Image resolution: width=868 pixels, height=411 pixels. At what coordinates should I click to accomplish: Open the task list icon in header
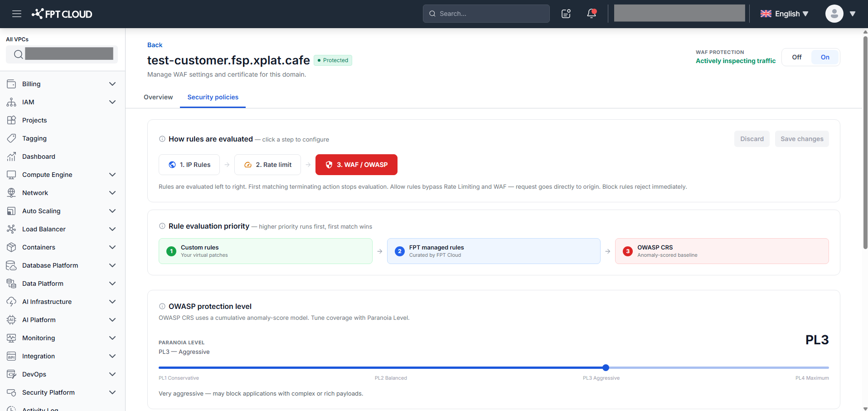566,14
